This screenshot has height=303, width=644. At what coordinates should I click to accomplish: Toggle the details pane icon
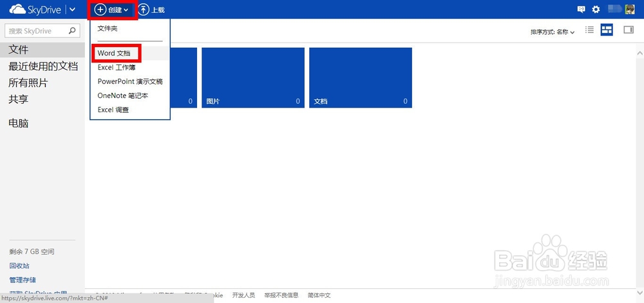coord(629,30)
